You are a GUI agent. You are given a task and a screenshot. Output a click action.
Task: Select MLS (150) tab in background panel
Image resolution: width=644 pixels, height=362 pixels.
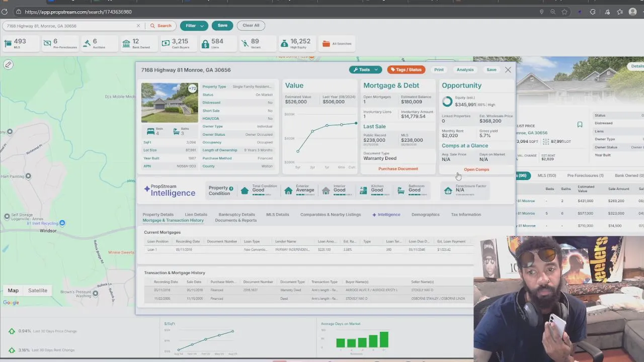pyautogui.click(x=547, y=175)
